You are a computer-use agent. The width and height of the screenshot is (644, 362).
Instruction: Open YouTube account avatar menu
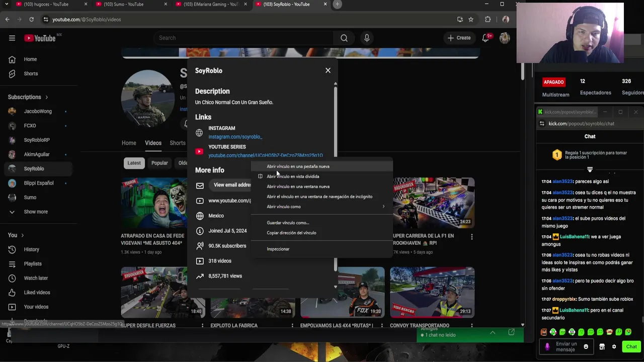tap(505, 38)
